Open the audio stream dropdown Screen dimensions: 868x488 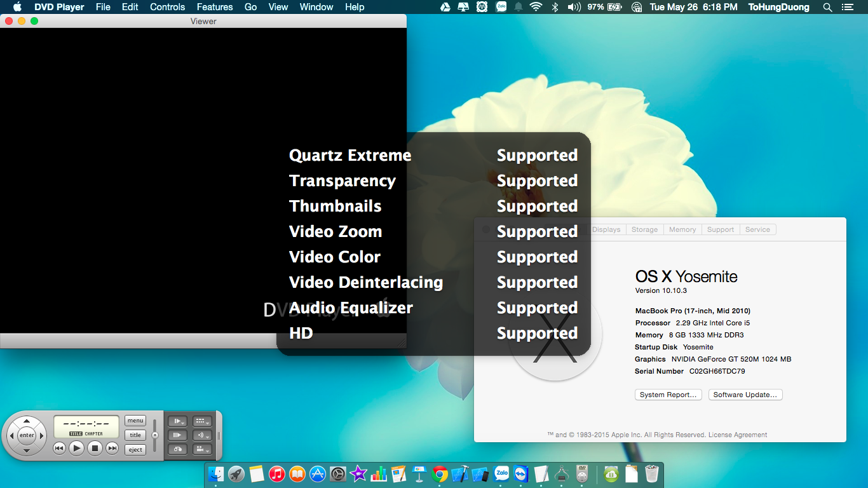point(202,435)
